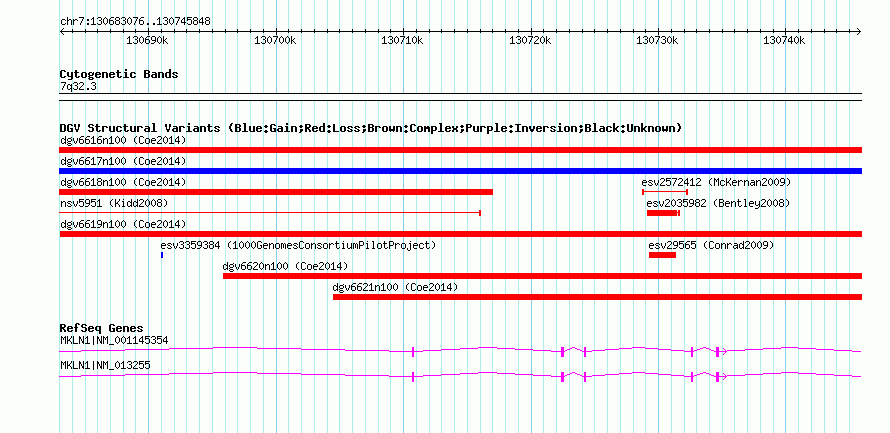
Task: Click the first exon of MKLN1|NM_001145354
Action: (413, 351)
